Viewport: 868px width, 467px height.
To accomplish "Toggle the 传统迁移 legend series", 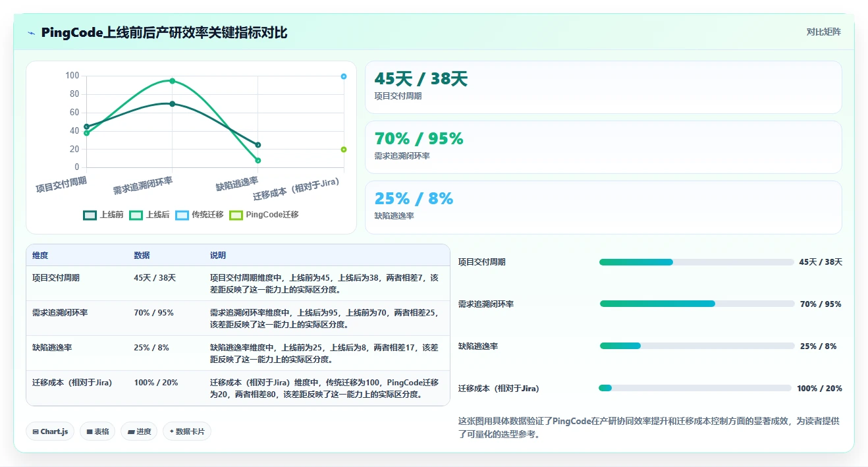I will (200, 215).
